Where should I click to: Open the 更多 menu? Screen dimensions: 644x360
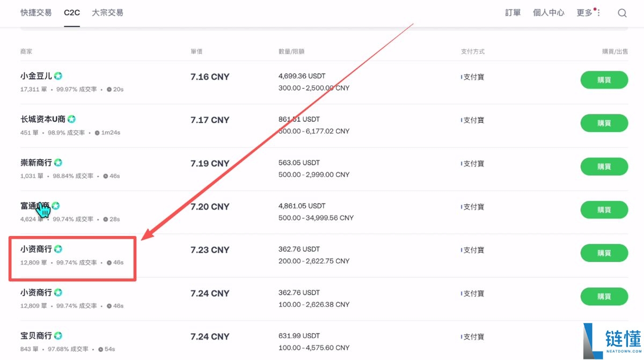click(x=588, y=13)
